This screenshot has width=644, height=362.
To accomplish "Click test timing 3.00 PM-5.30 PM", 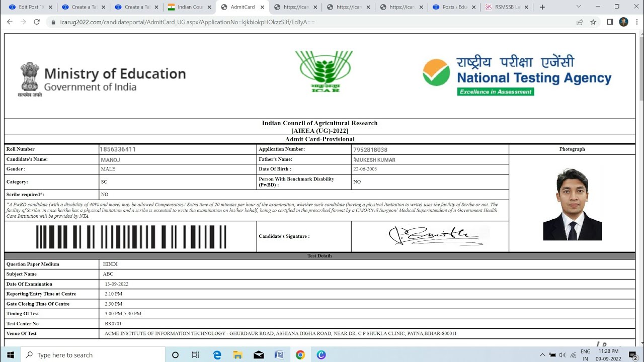I will tap(123, 314).
